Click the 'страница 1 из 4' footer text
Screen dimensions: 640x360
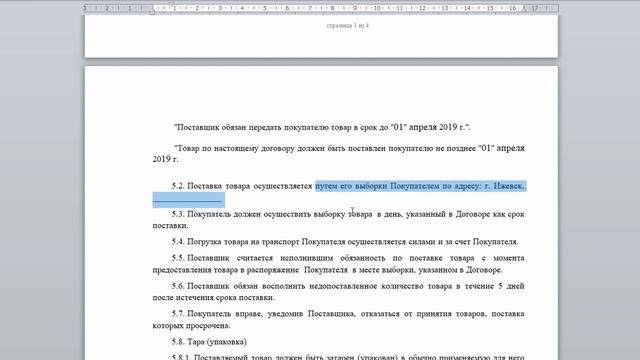click(348, 25)
